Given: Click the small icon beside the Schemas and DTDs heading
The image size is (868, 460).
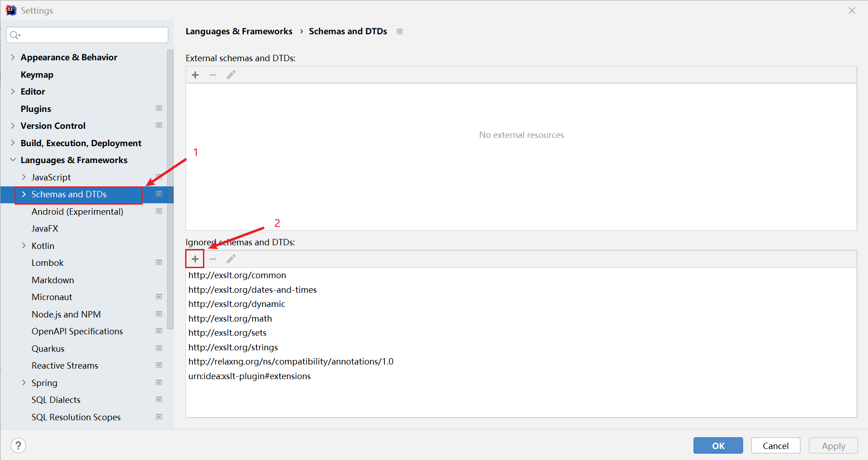Looking at the screenshot, I should [x=399, y=31].
